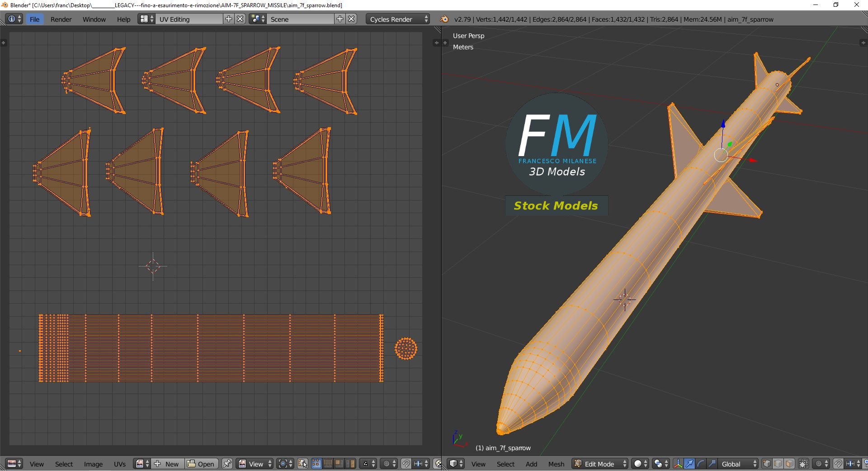Open the UV editor Select menu
The height and width of the screenshot is (471, 868).
(x=64, y=464)
